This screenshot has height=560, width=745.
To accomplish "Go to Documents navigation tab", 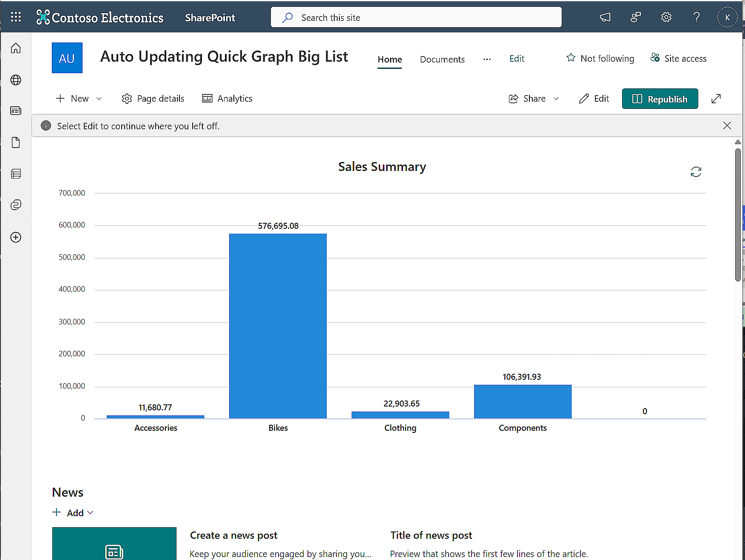I will [x=442, y=59].
